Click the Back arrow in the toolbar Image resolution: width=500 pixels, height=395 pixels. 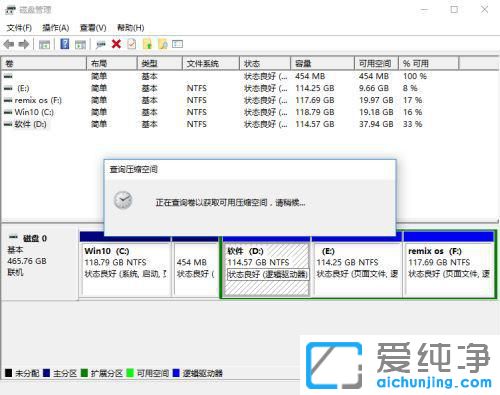click(x=9, y=44)
